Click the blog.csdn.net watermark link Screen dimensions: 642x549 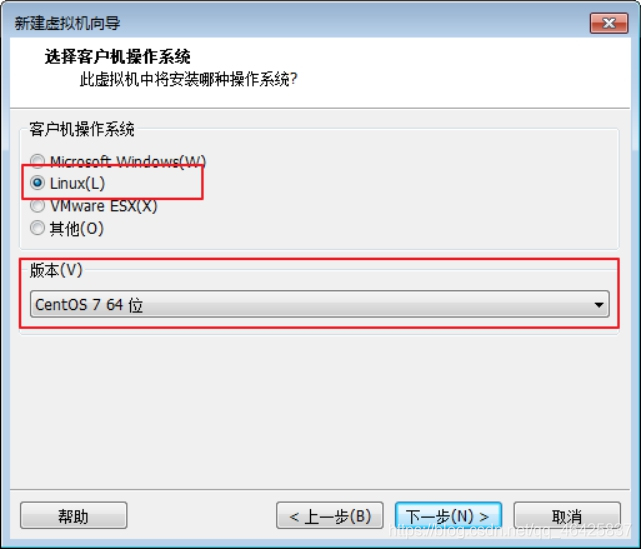(510, 531)
